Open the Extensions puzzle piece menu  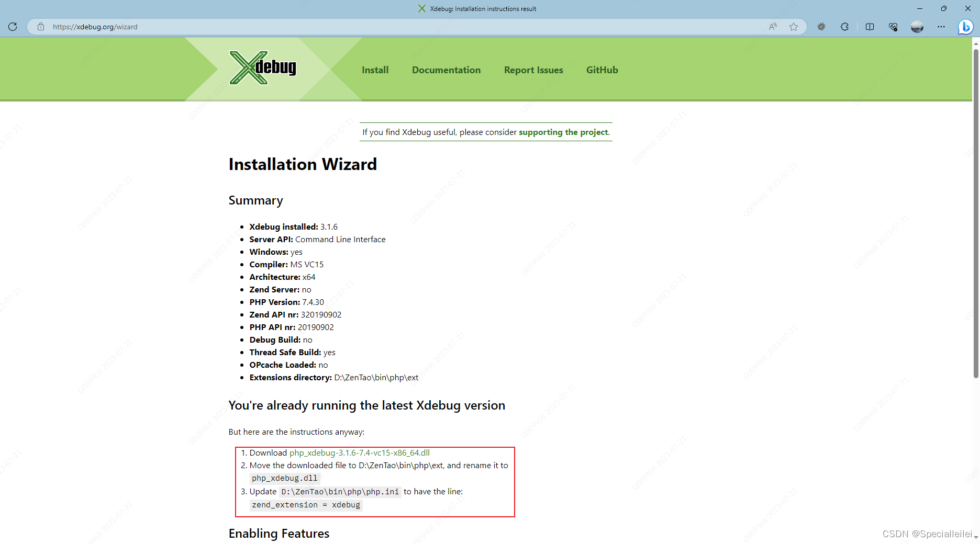point(844,27)
